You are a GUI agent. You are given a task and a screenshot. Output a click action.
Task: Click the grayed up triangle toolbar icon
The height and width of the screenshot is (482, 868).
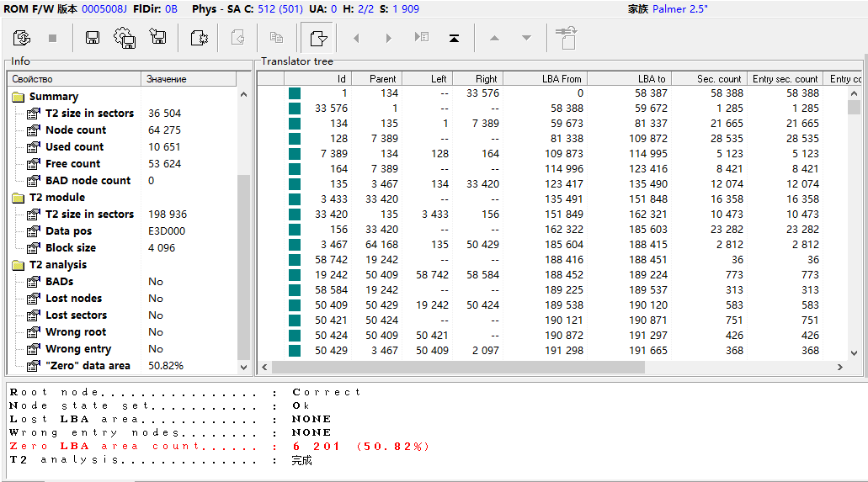494,38
